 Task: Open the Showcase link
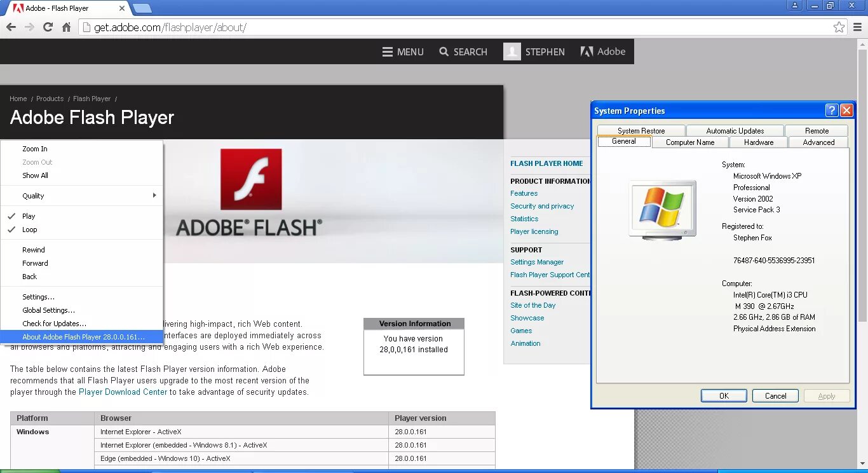pyautogui.click(x=527, y=318)
